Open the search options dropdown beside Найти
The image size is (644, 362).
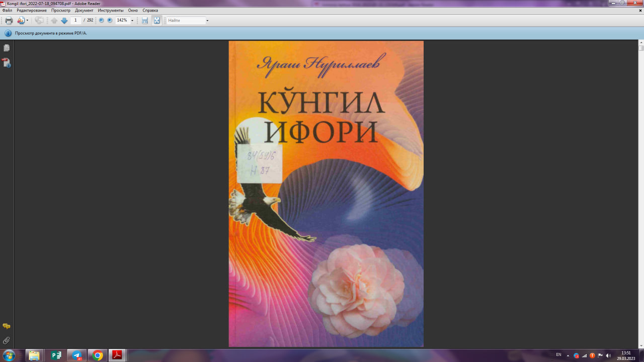pyautogui.click(x=206, y=21)
